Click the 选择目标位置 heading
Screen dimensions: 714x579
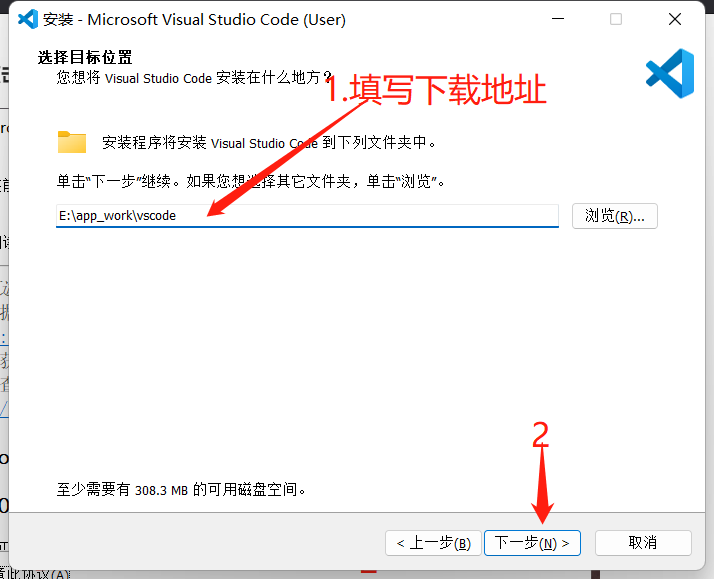point(85,57)
